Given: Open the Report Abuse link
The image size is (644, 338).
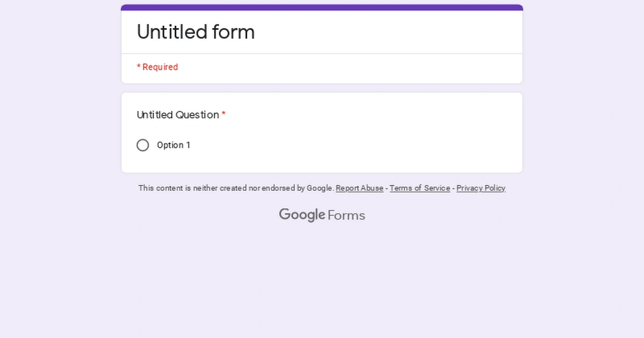Looking at the screenshot, I should pos(359,188).
